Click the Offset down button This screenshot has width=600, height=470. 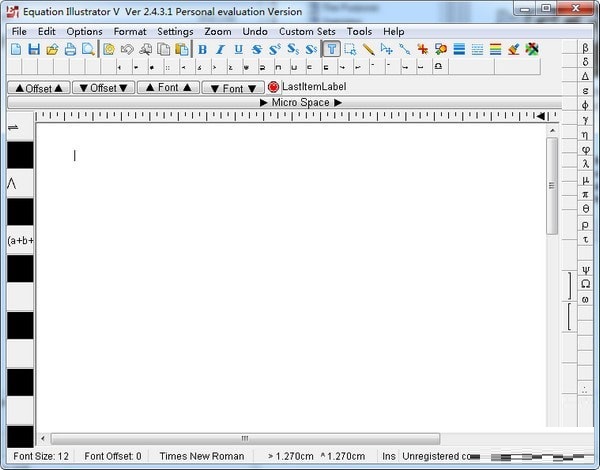tap(103, 88)
